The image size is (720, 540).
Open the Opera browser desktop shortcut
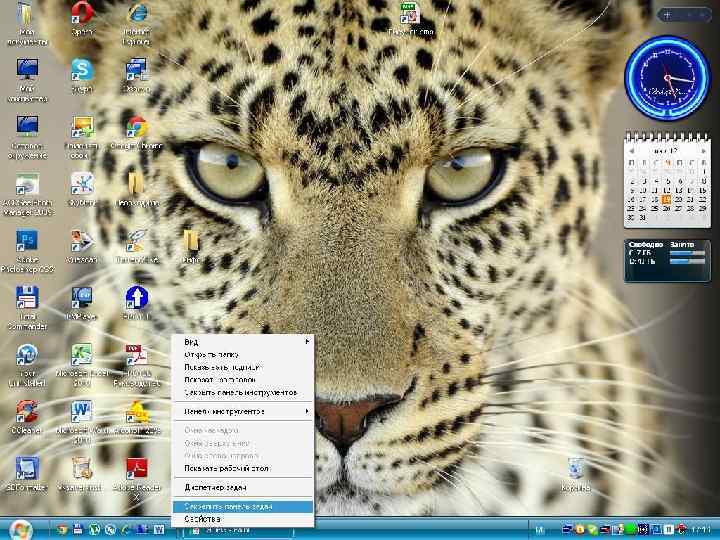coord(82,18)
